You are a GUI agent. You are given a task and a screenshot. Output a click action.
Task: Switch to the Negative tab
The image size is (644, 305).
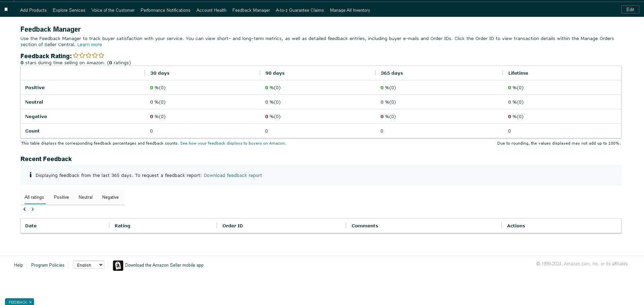[x=110, y=197]
